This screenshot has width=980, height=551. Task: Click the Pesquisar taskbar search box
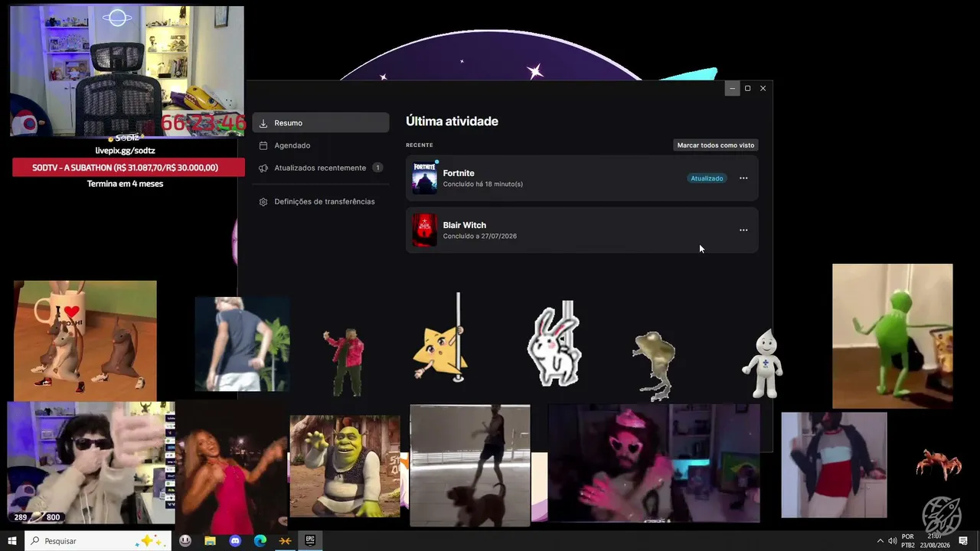tap(99, 541)
